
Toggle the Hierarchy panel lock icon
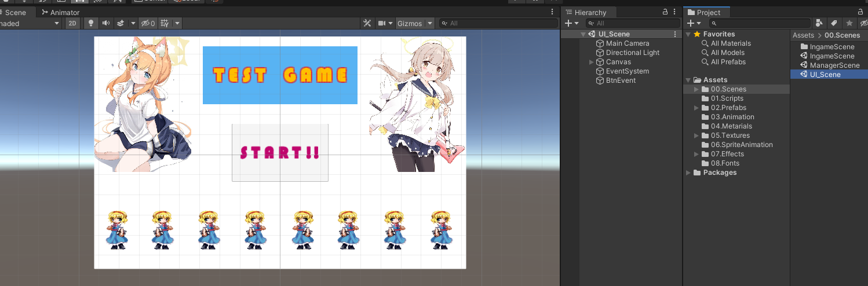coord(665,12)
